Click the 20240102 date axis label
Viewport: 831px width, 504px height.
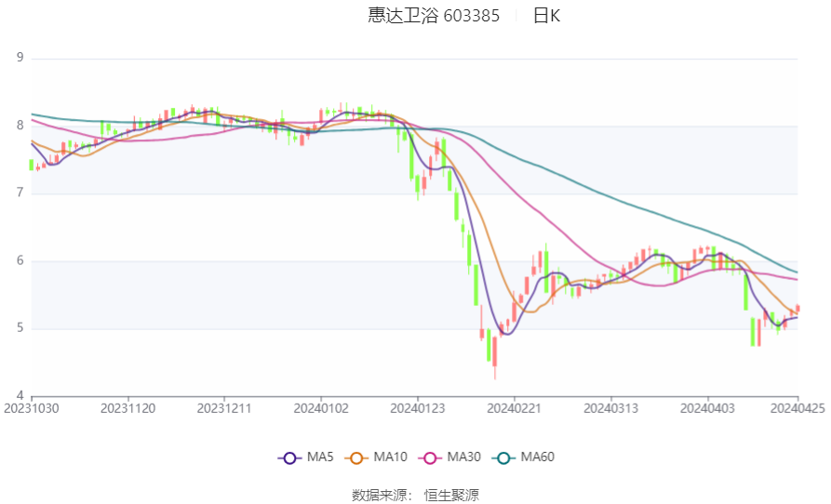pyautogui.click(x=321, y=408)
